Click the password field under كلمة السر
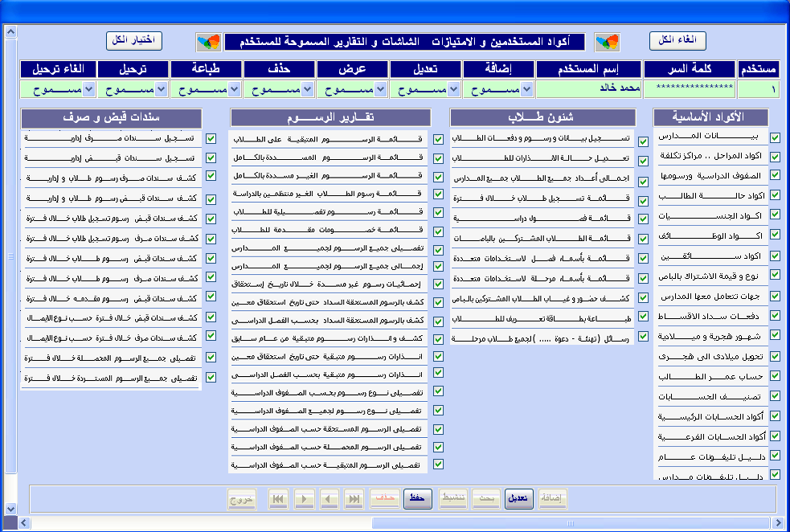790x532 pixels. pos(694,88)
